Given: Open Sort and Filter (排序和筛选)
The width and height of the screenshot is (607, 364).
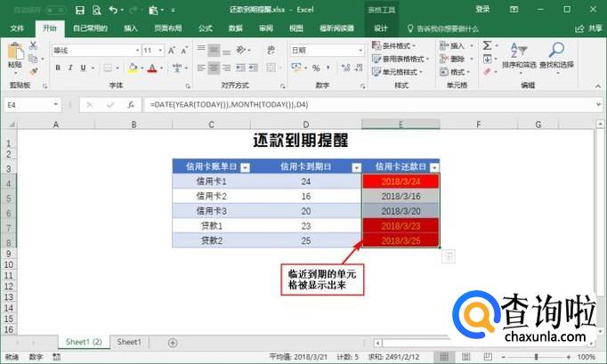Looking at the screenshot, I should pyautogui.click(x=519, y=57).
